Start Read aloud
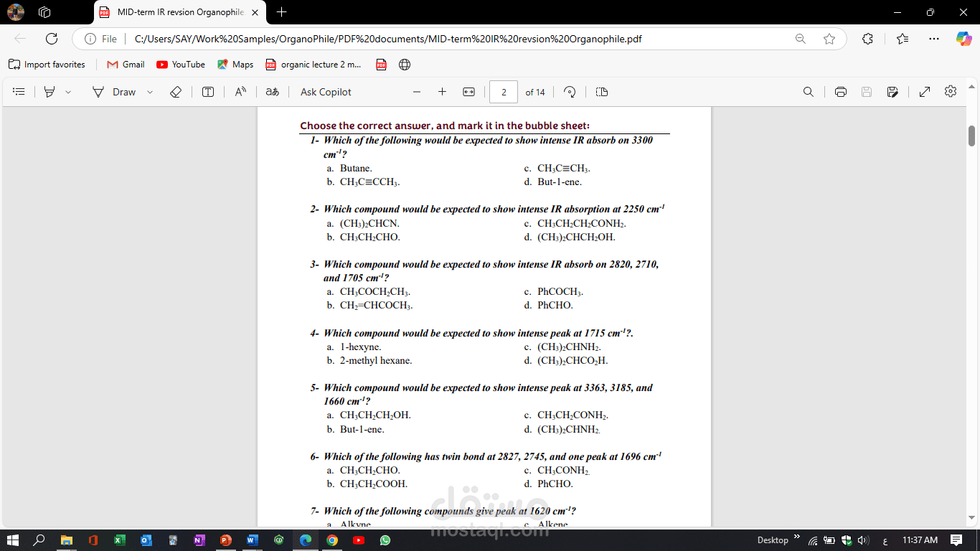The image size is (980, 551). (x=240, y=92)
